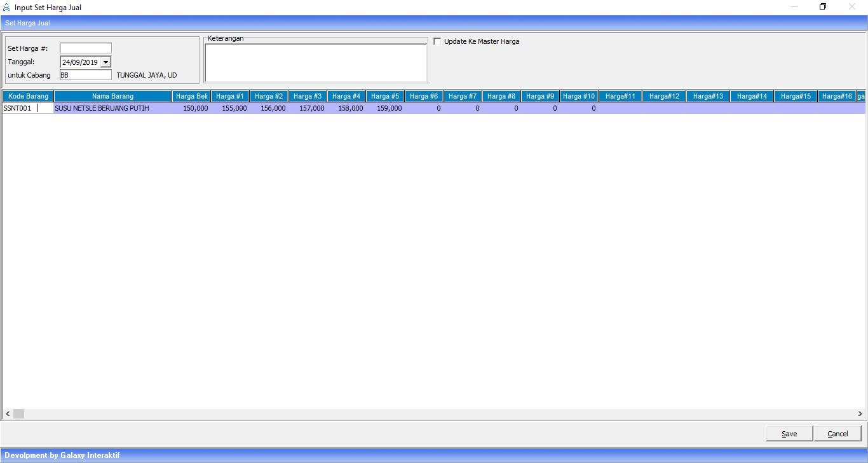Open the Tanggal date dropdown
The image size is (868, 463).
[x=105, y=62]
